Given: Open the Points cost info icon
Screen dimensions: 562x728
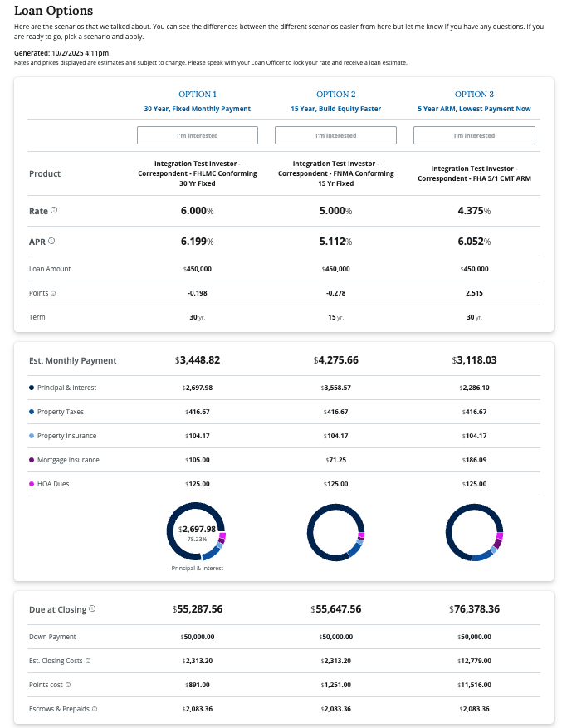Looking at the screenshot, I should click(68, 685).
